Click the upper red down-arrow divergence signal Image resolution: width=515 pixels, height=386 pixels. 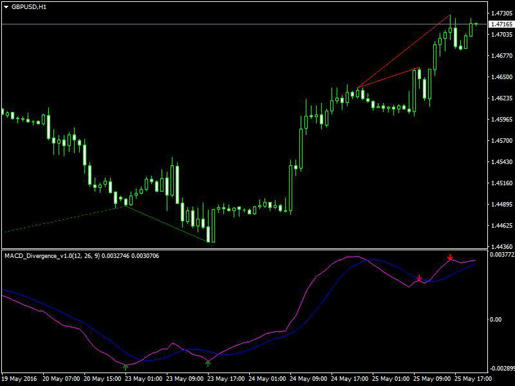click(x=450, y=257)
